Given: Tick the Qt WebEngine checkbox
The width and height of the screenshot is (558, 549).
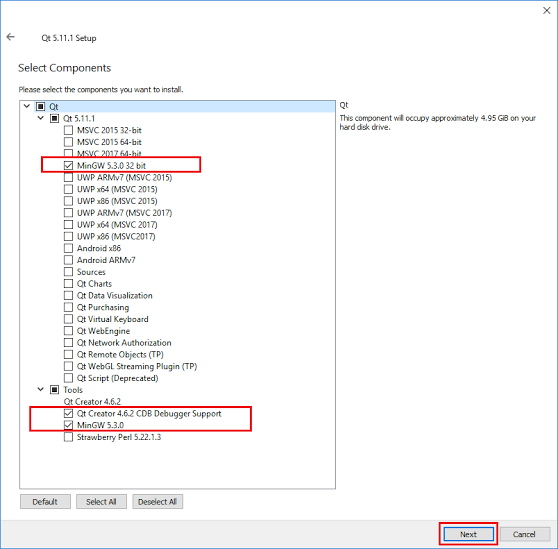Looking at the screenshot, I should click(68, 331).
